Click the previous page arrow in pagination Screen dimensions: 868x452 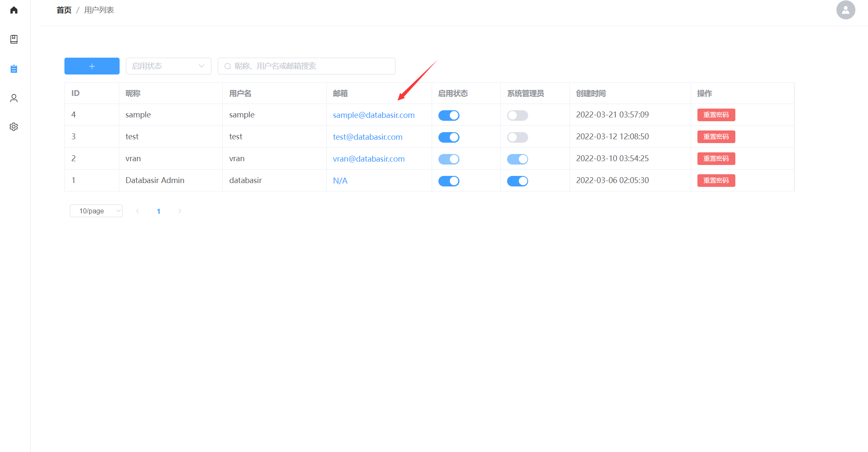(x=138, y=211)
